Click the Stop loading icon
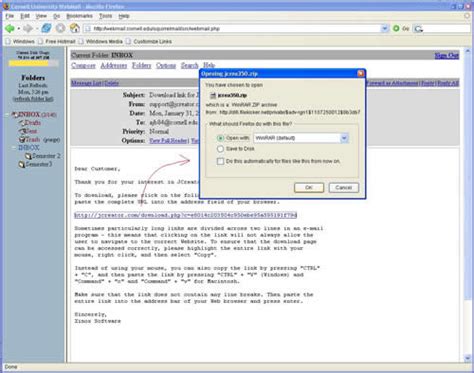This screenshot has height=373, width=474. tap(60, 28)
